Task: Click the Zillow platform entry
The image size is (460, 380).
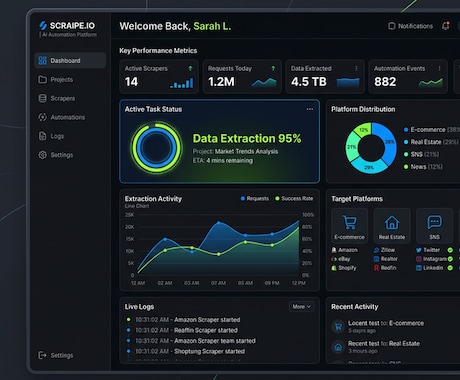Action: [x=384, y=250]
